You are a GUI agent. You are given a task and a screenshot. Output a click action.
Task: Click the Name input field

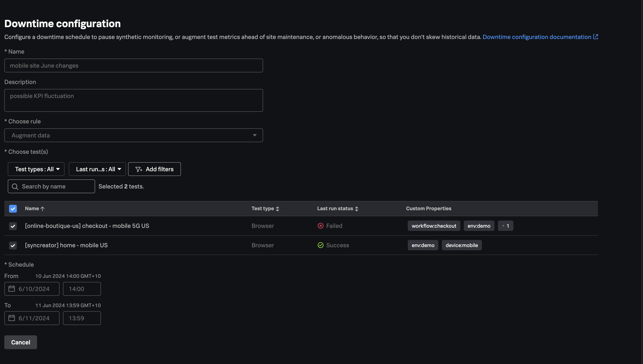pos(133,65)
